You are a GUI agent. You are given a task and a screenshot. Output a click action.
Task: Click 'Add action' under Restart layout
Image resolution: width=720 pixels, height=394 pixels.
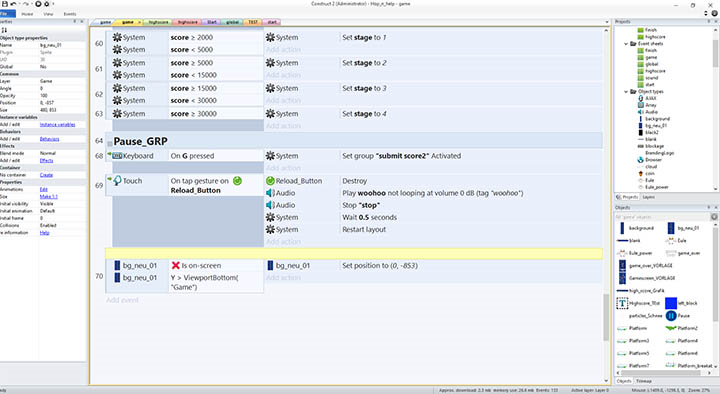tap(283, 242)
